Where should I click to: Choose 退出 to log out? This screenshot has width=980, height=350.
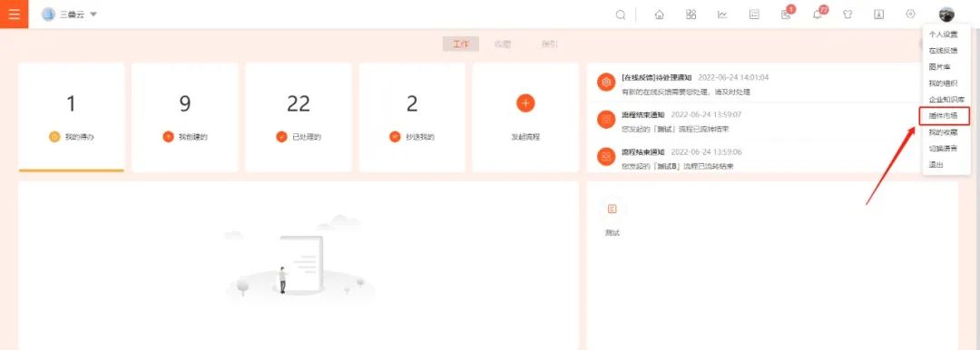pos(936,165)
